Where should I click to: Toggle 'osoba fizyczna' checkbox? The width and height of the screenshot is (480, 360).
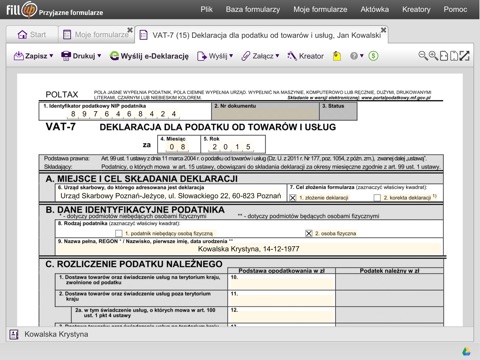pos(309,233)
